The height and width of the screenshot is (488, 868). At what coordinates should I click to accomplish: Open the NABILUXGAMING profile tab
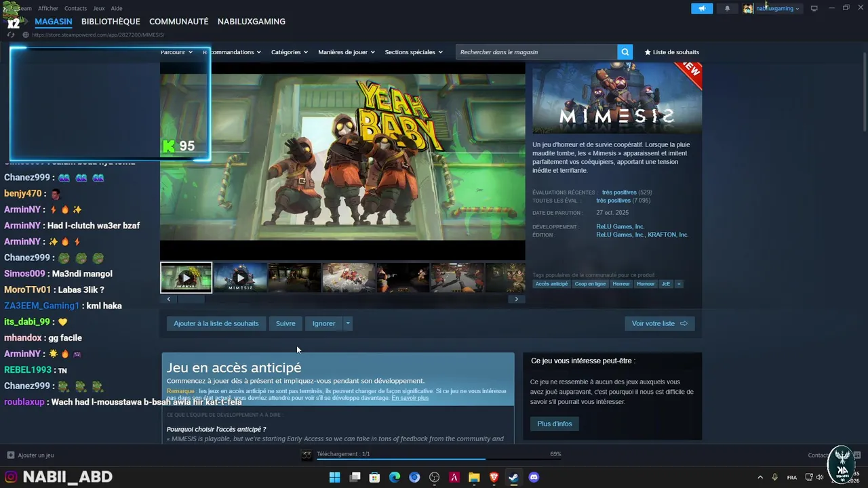click(x=251, y=22)
